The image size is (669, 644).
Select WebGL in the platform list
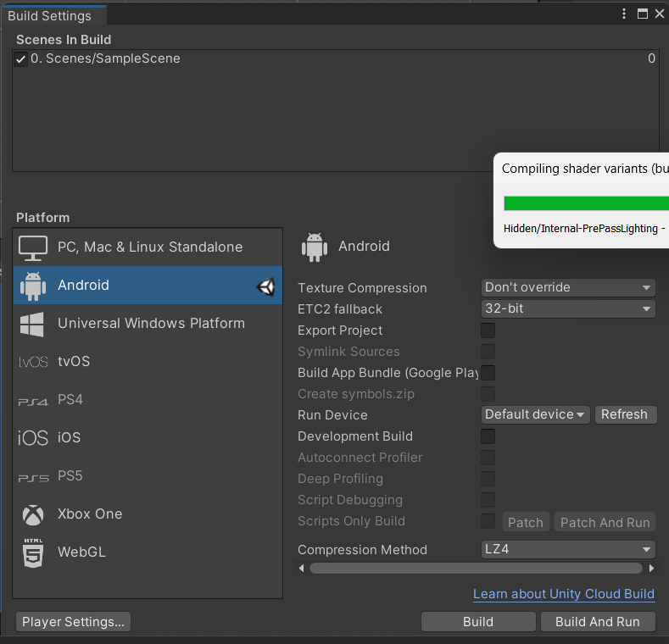pyautogui.click(x=148, y=552)
